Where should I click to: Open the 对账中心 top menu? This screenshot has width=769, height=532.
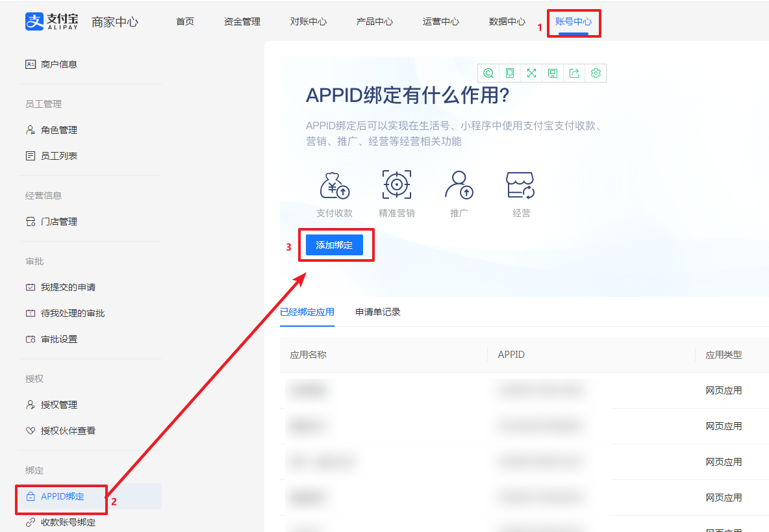coord(308,21)
